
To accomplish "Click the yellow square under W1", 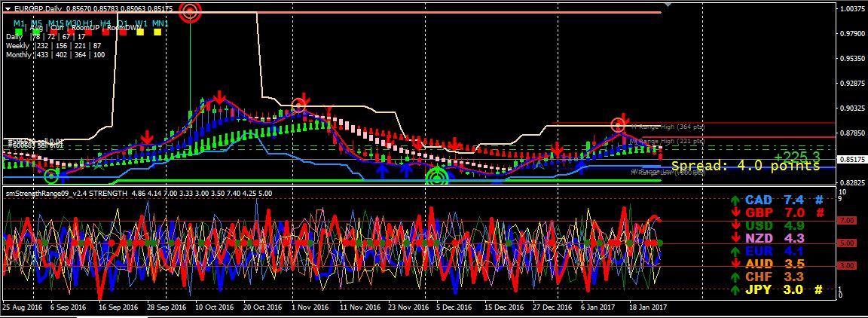I will (x=140, y=32).
